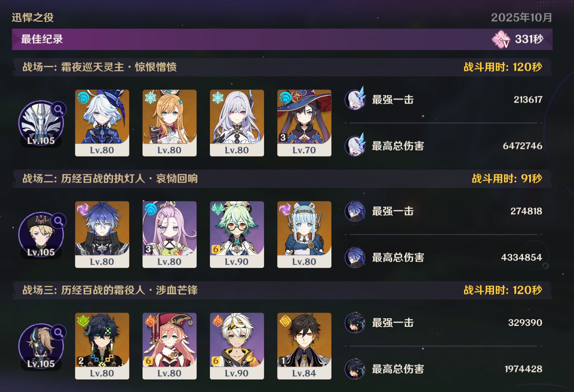Click avatar beside 最高总伤害 4334854
Image resolution: width=574 pixels, height=392 pixels.
coord(355,257)
